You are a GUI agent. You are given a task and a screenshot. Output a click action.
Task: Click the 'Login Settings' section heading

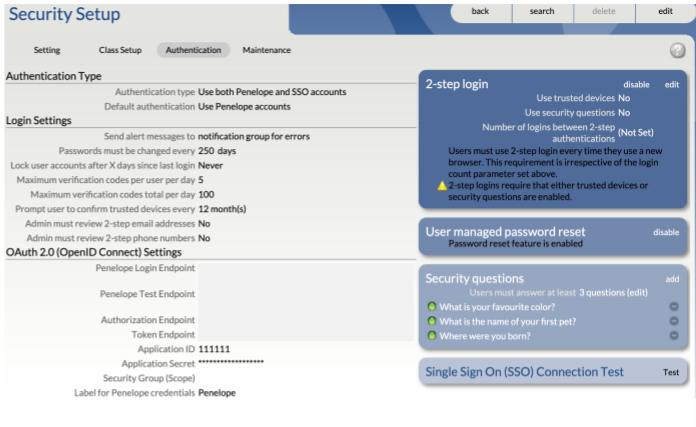coord(39,121)
